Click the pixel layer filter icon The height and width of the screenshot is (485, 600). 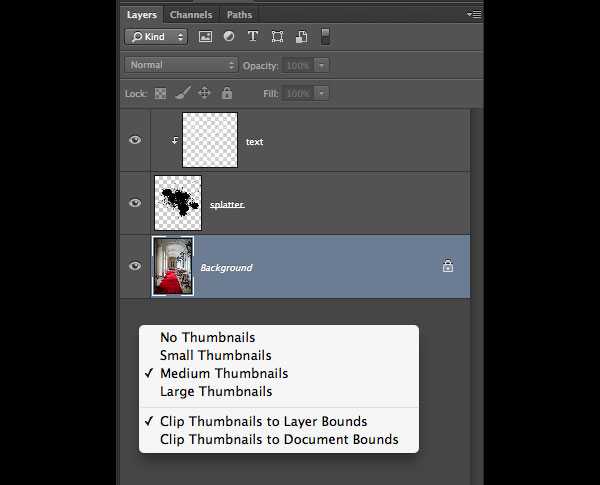(x=205, y=37)
